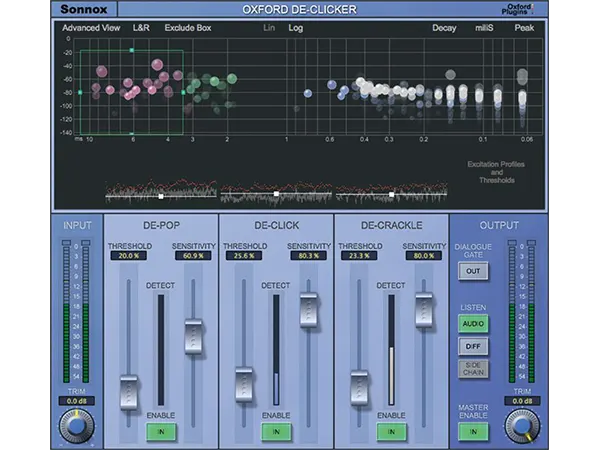Click the DE-CLICK sensitivity fader handle

[x=308, y=310]
